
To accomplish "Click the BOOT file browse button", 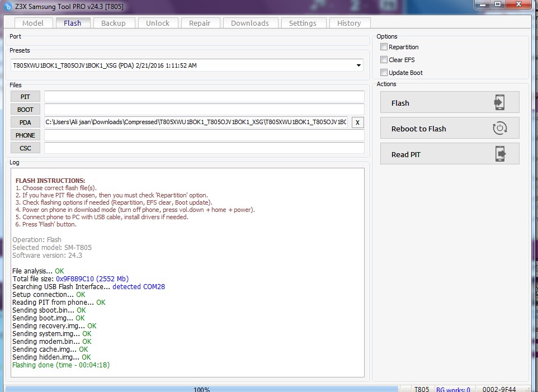I will coord(25,110).
